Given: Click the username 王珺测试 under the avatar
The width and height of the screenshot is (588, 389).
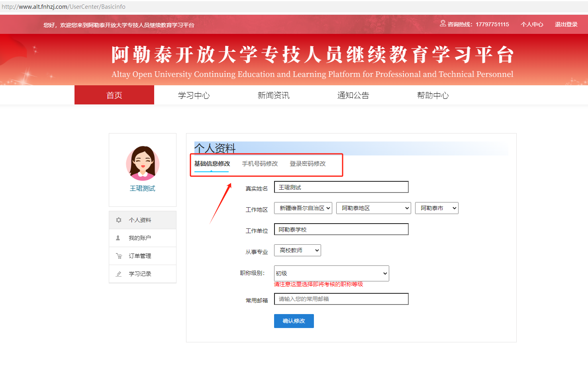Looking at the screenshot, I should pyautogui.click(x=143, y=189).
